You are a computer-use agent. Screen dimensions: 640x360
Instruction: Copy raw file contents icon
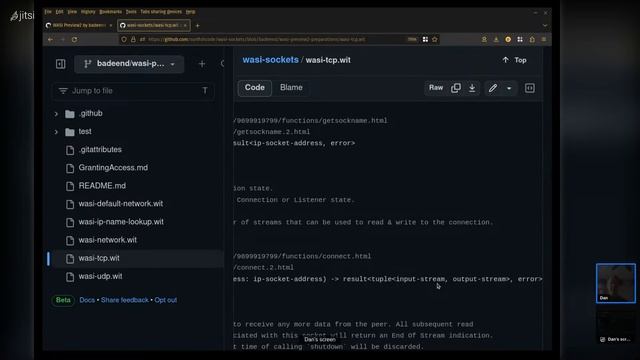[456, 88]
